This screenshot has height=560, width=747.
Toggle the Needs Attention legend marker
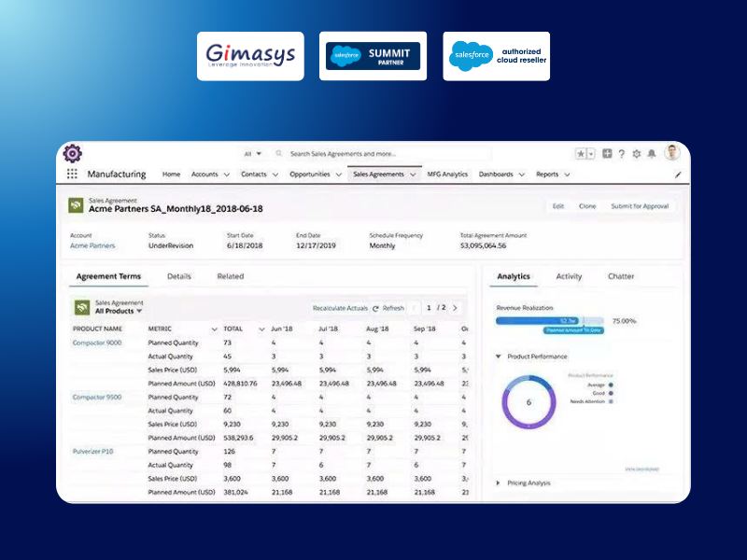pos(611,402)
